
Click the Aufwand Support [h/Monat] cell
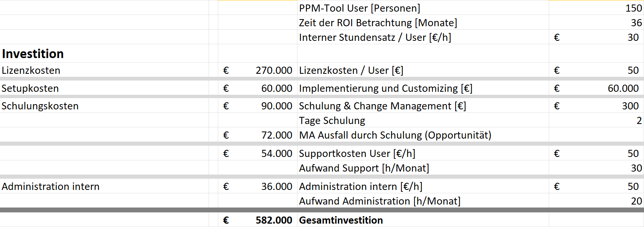(x=364, y=168)
